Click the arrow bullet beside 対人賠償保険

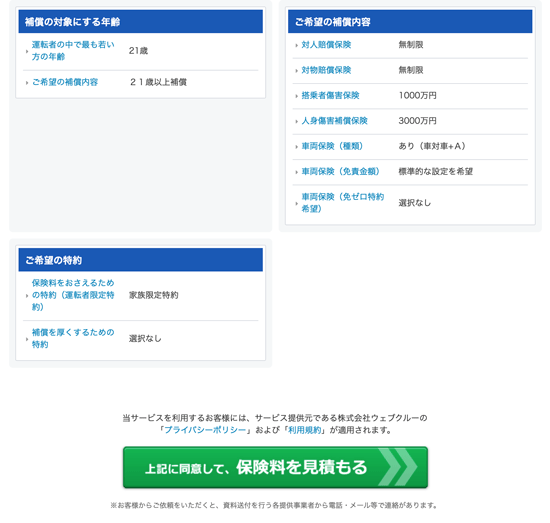tap(296, 45)
